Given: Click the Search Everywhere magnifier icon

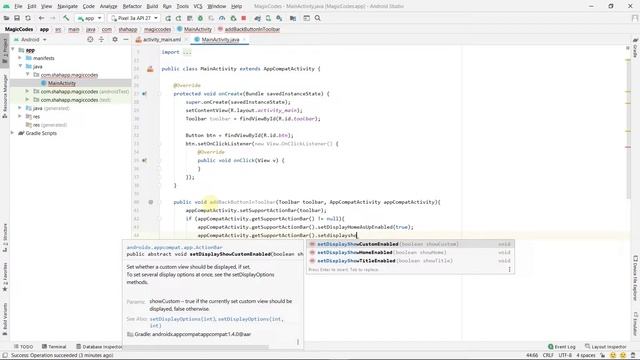Looking at the screenshot, I should point(318,18).
